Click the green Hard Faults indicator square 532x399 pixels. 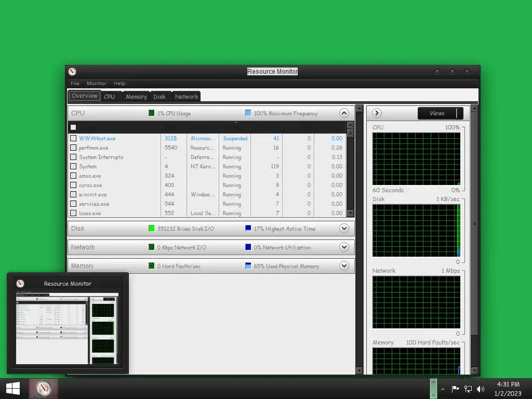pyautogui.click(x=151, y=265)
